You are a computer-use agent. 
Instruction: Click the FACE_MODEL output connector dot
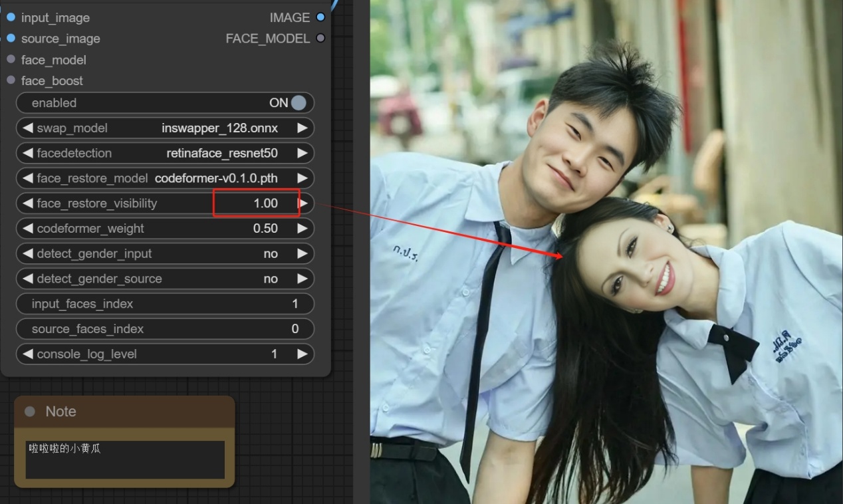click(x=320, y=39)
